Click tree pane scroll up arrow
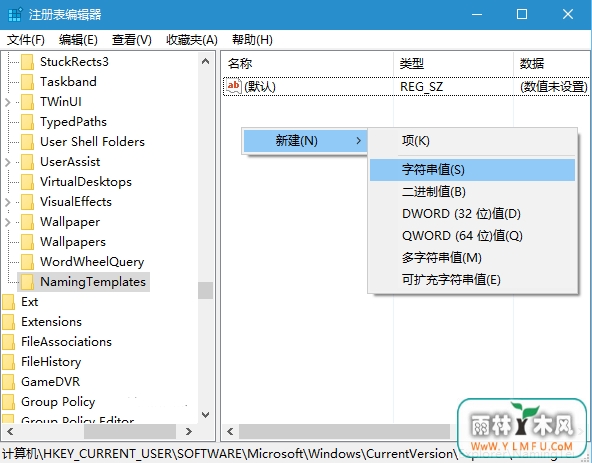 [205, 61]
